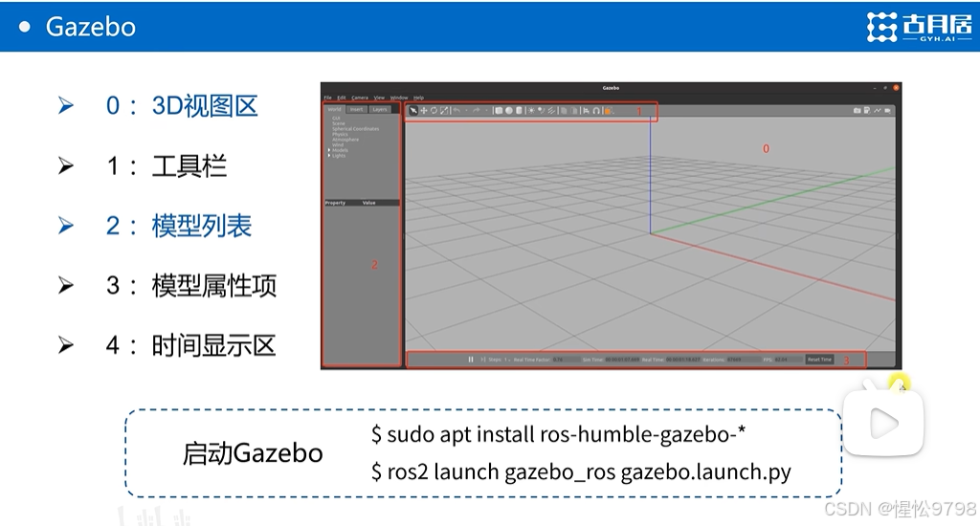Click the FPS value field
Viewport: 980px width, 526px height.
(x=788, y=360)
